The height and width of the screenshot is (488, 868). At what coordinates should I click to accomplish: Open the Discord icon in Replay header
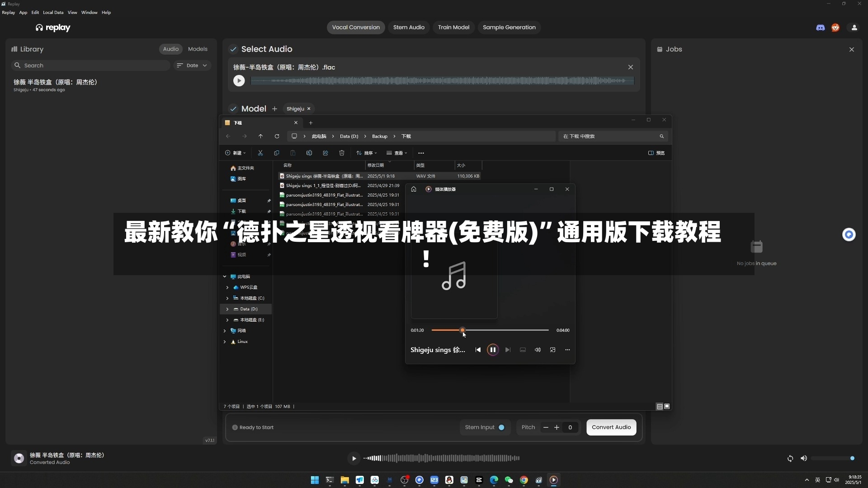pyautogui.click(x=821, y=28)
